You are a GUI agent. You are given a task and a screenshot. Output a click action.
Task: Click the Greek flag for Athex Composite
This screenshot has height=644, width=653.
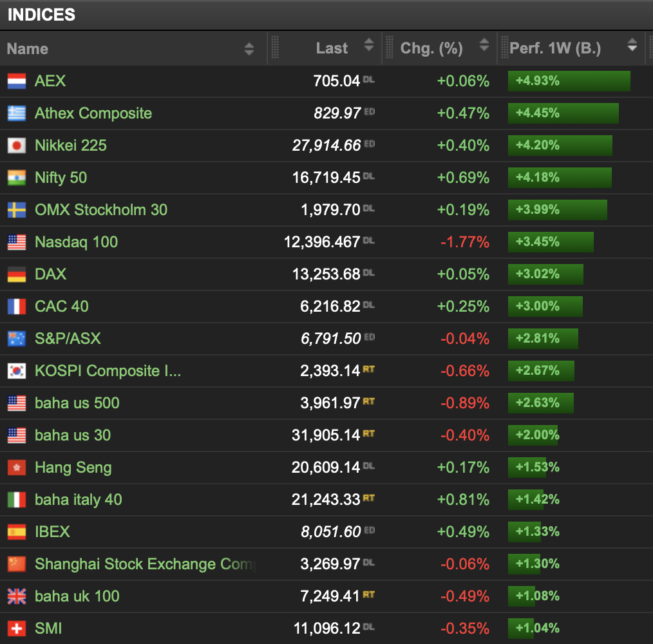click(x=17, y=113)
